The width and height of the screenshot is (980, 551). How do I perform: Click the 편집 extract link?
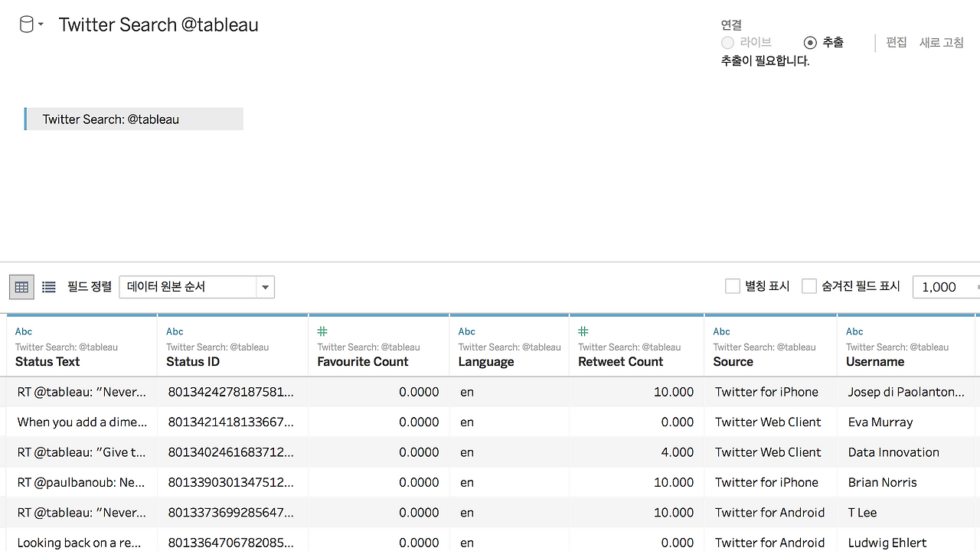point(897,43)
